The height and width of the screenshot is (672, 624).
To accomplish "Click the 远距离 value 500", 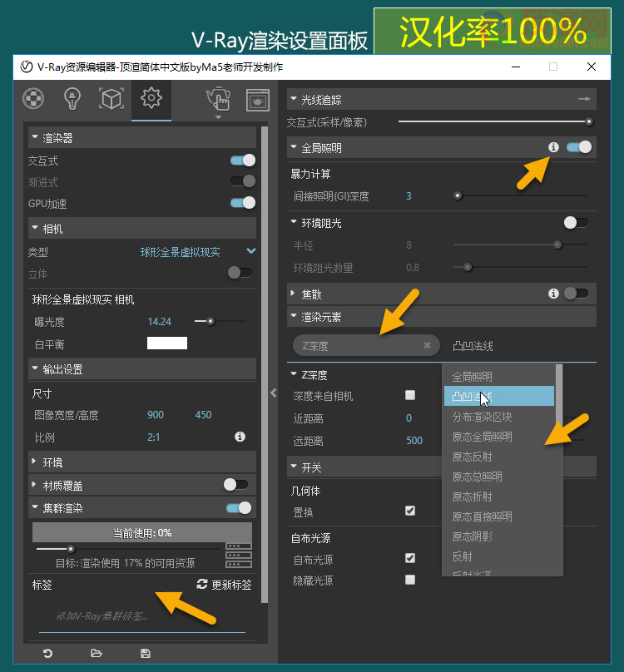I will pyautogui.click(x=414, y=441).
